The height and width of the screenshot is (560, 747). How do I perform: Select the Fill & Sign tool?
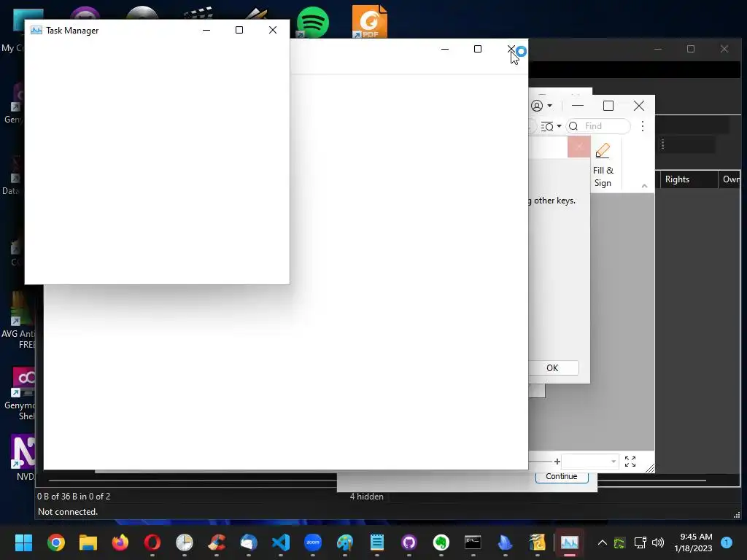point(603,165)
